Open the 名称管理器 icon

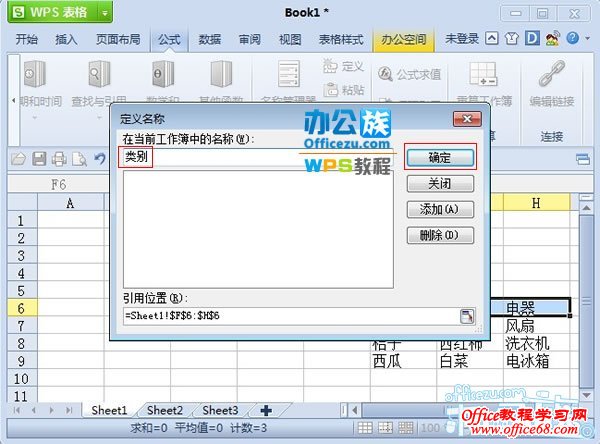(x=288, y=73)
